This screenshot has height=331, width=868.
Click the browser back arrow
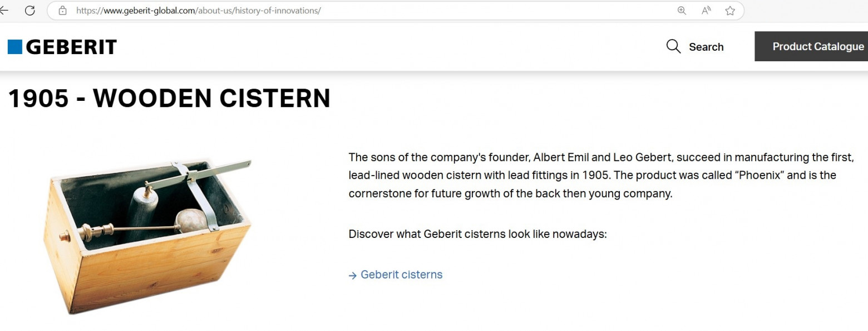pyautogui.click(x=4, y=11)
